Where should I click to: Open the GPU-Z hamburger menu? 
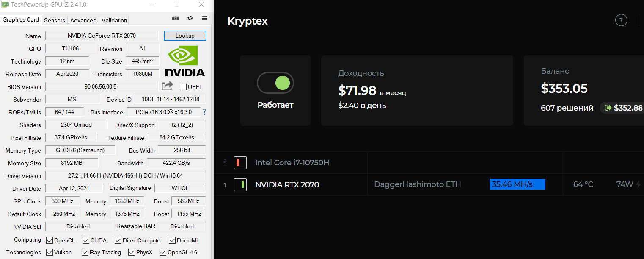point(204,18)
